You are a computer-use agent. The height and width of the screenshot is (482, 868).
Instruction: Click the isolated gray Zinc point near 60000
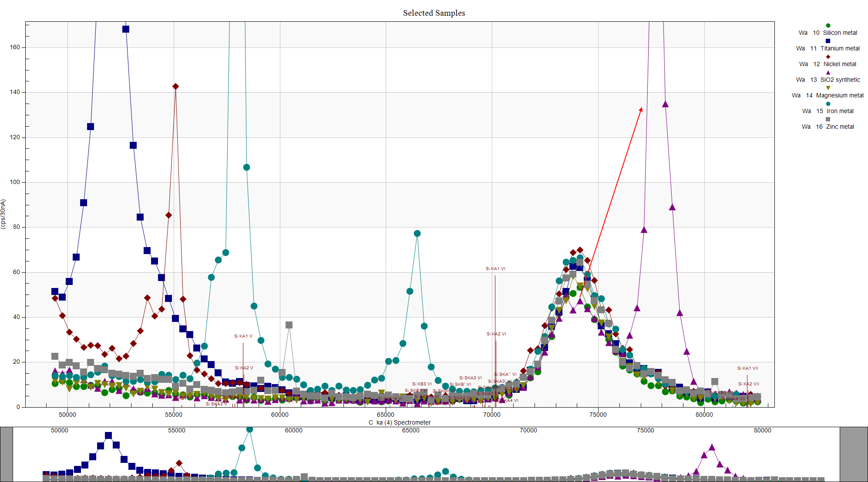point(289,325)
